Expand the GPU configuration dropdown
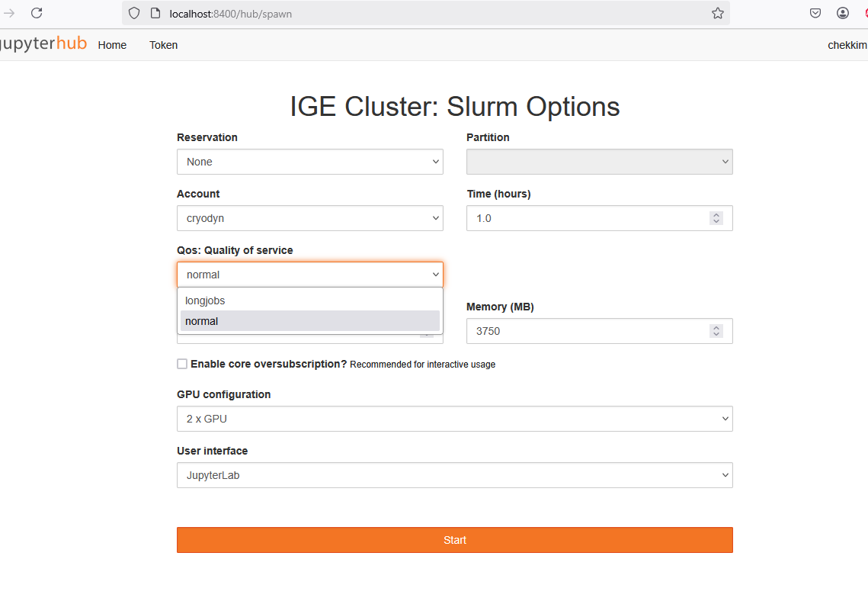Viewport: 868px width, 601px height. click(x=454, y=419)
